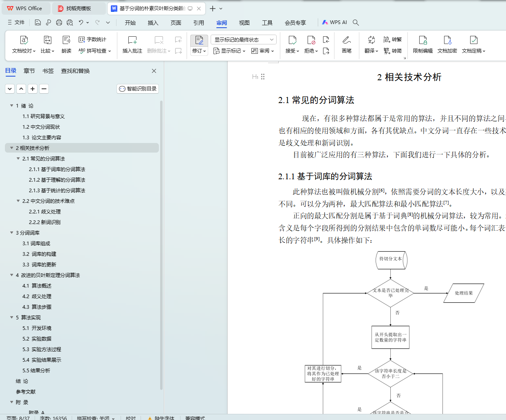Collapse the 3 分词词库 outline node
The width and height of the screenshot is (506, 420).
pos(12,233)
